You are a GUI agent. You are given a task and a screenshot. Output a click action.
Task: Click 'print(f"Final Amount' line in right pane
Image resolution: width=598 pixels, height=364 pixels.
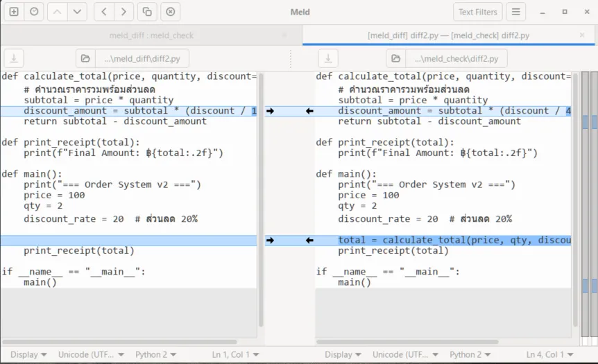(x=438, y=153)
